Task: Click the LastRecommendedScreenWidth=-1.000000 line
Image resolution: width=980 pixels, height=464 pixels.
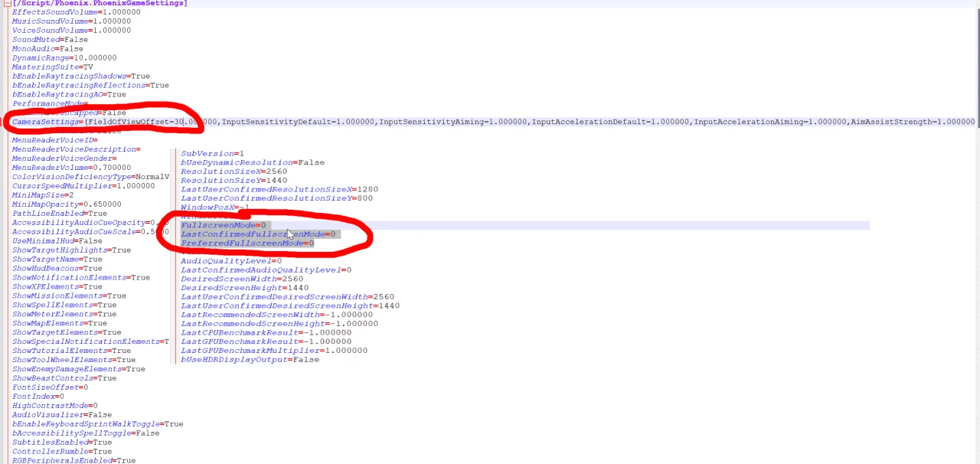Action: [277, 315]
